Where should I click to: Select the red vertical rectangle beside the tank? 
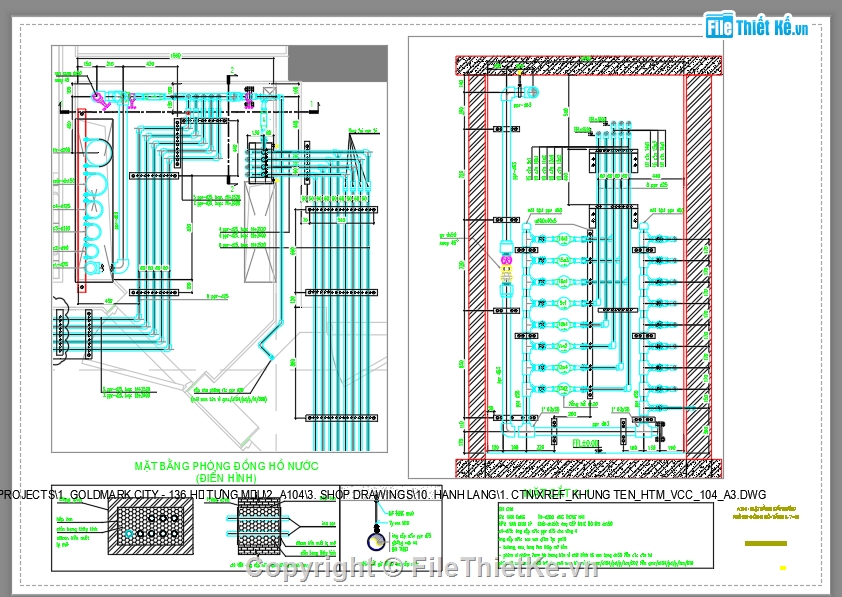coord(82,201)
